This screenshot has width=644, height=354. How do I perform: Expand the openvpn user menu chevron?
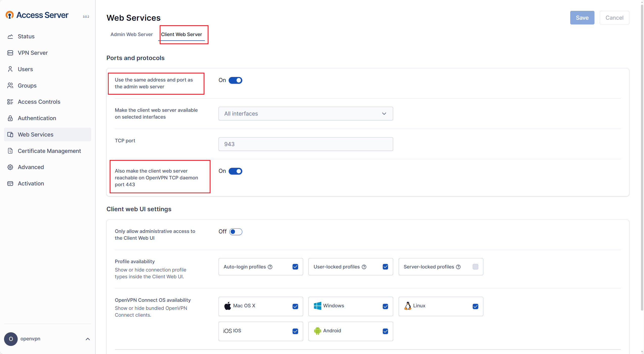[x=88, y=339]
